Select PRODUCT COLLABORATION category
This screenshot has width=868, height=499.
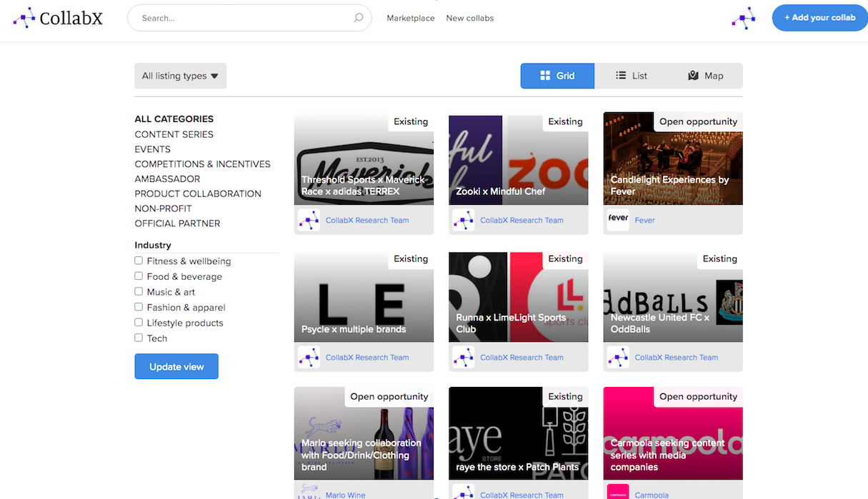[198, 193]
